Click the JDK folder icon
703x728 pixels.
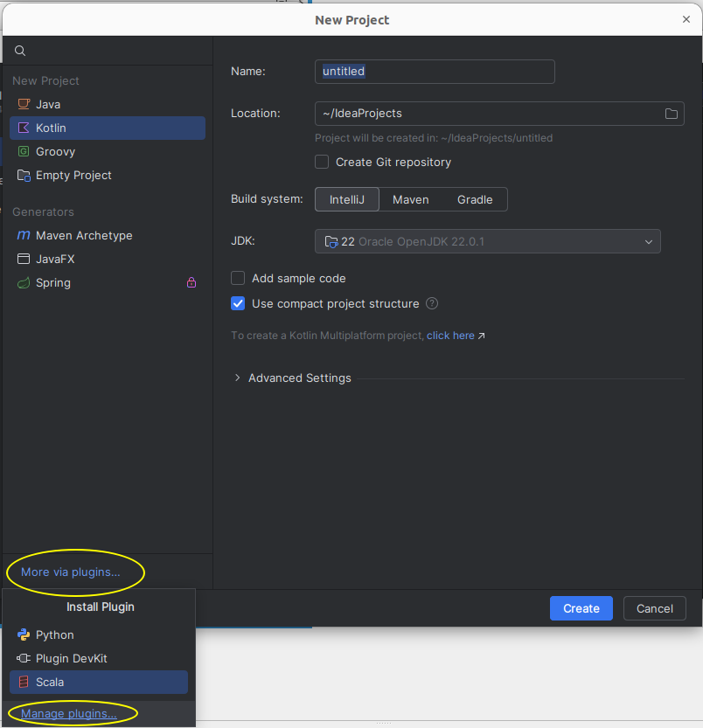[331, 242]
